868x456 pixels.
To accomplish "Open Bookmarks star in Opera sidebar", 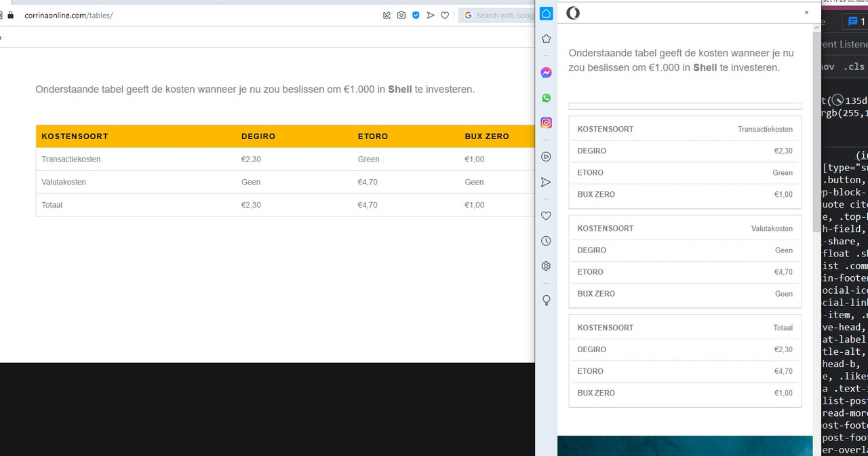I will [546, 39].
